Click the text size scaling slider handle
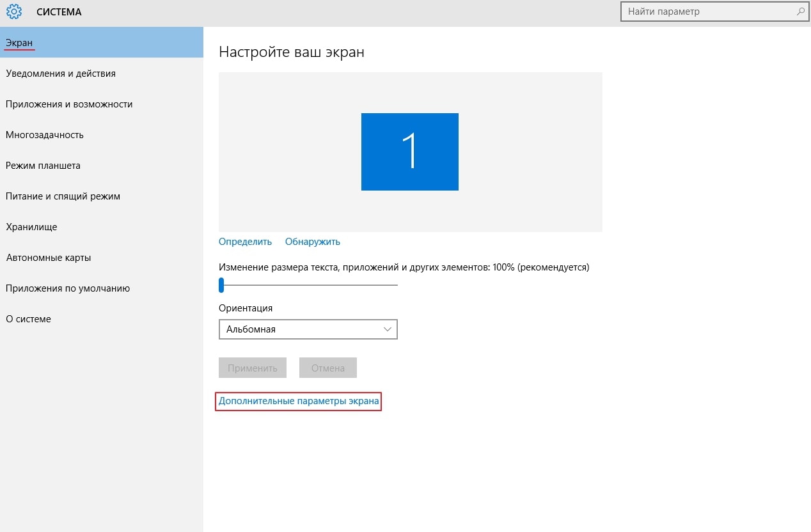The width and height of the screenshot is (811, 532). (x=221, y=285)
